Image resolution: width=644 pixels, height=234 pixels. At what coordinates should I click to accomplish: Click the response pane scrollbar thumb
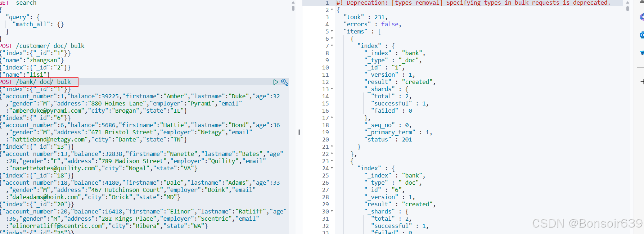tap(627, 8)
